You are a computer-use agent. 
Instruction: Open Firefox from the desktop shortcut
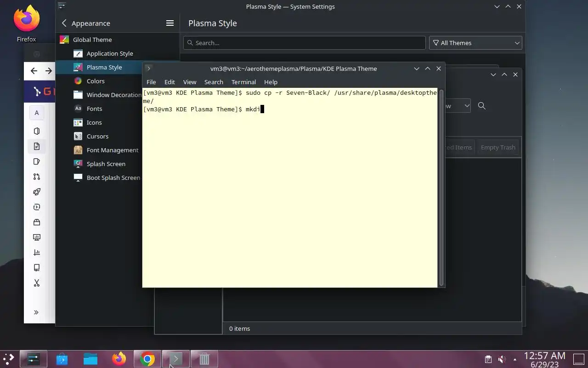point(26,24)
